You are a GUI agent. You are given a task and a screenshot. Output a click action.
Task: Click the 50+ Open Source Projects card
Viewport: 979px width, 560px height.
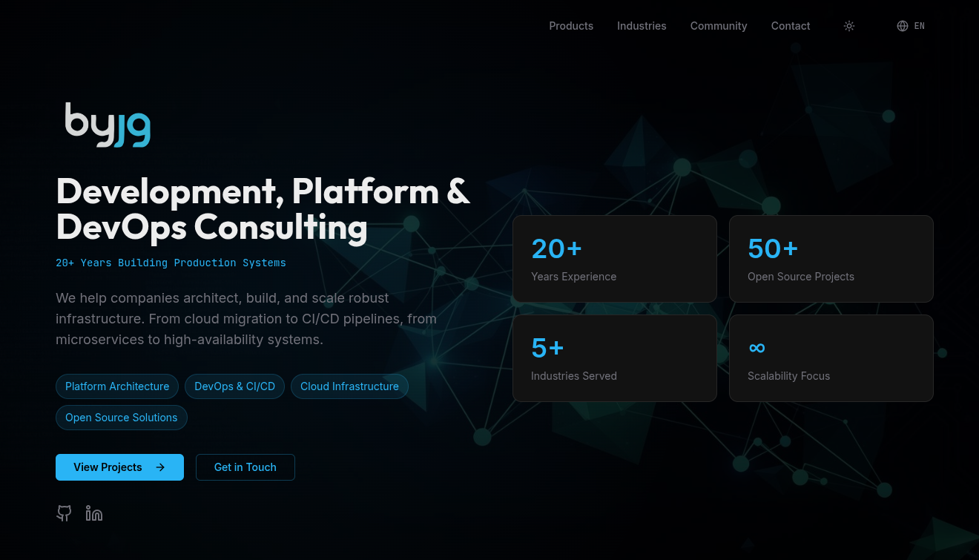pyautogui.click(x=831, y=259)
